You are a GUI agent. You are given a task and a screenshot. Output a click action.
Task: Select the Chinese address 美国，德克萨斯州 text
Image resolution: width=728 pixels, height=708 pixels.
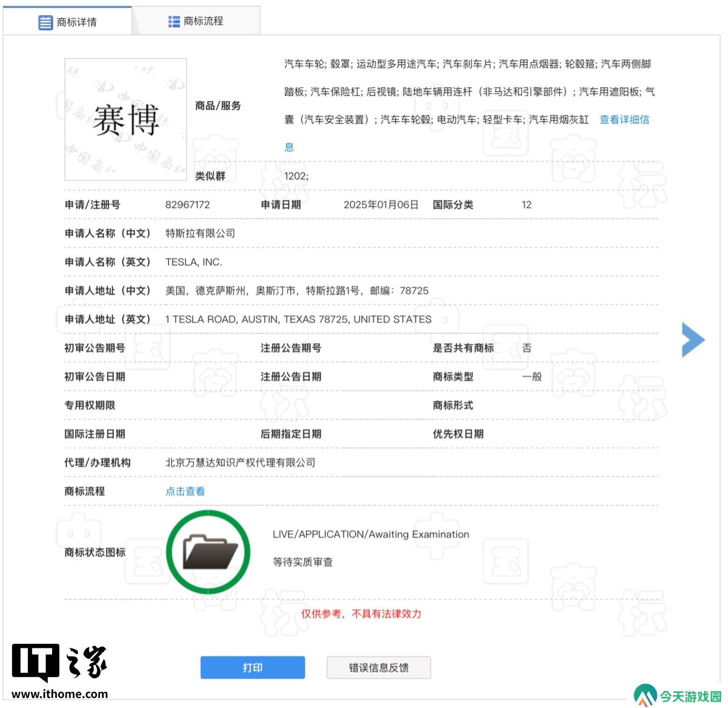297,291
